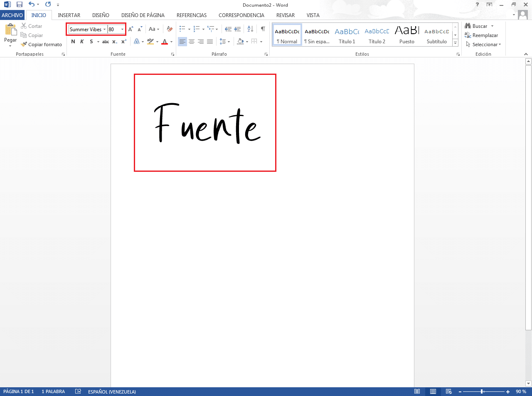Show paragraph marks with the pilcrow icon
Screen dimensions: 532x396
point(263,29)
